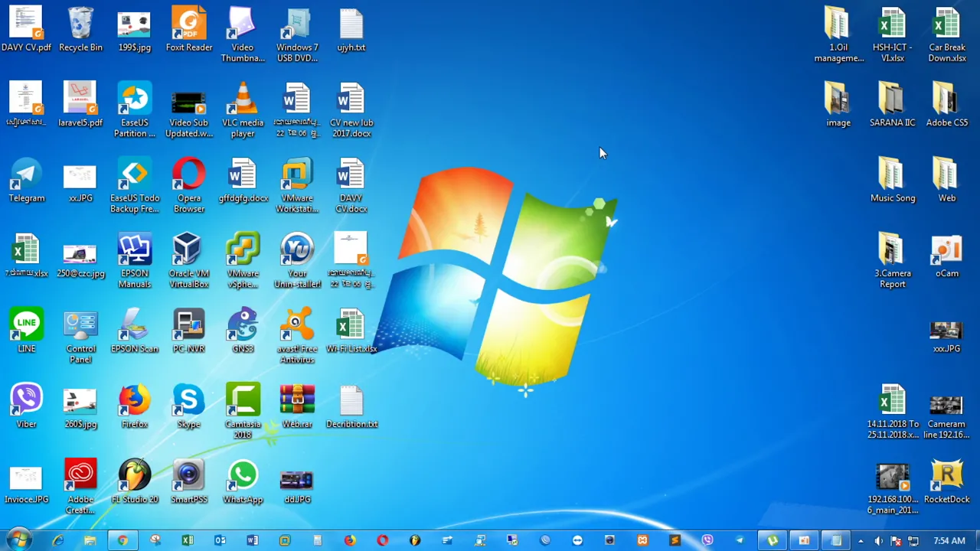Show hidden system tray icons
980x551 pixels.
(861, 540)
